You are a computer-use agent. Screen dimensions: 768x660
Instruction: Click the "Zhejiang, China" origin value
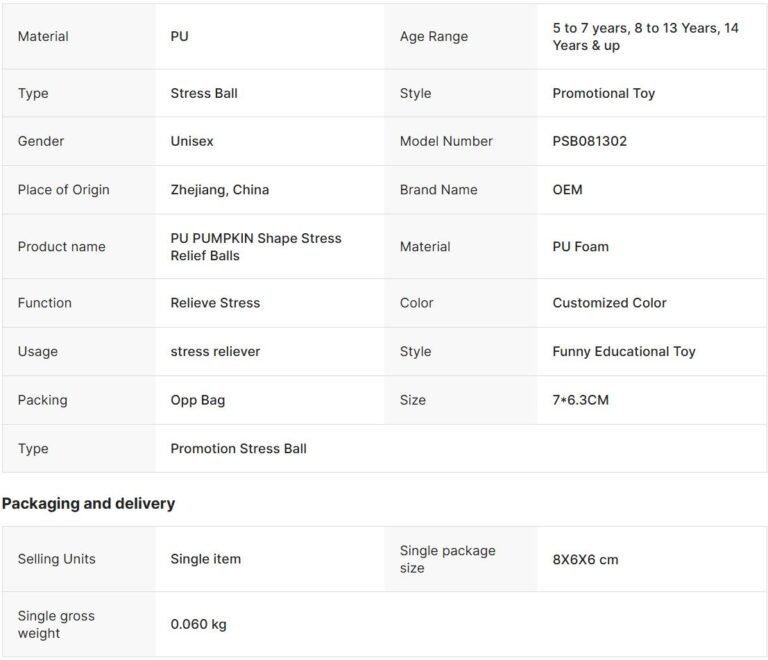[219, 189]
